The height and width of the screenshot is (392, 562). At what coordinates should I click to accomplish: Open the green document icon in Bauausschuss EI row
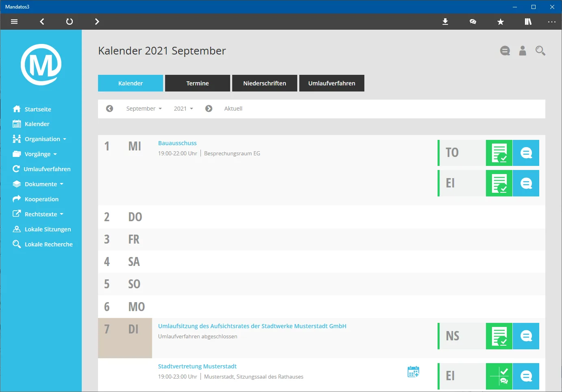click(x=499, y=183)
